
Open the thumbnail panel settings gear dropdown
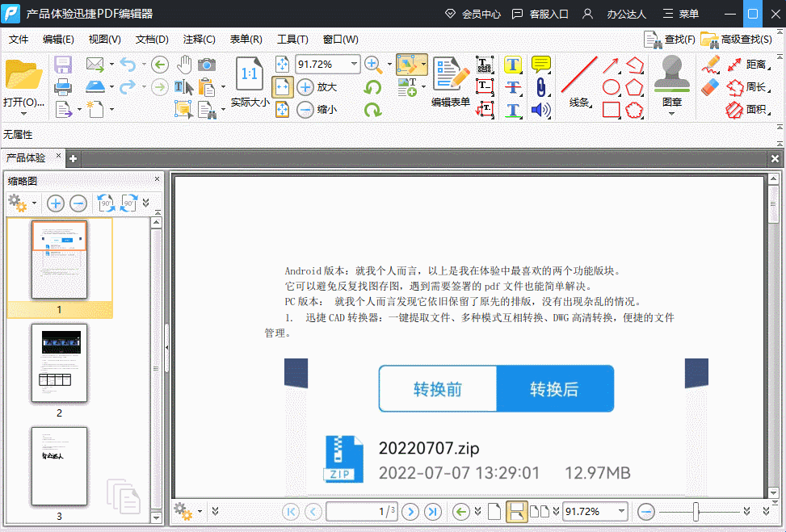[22, 203]
